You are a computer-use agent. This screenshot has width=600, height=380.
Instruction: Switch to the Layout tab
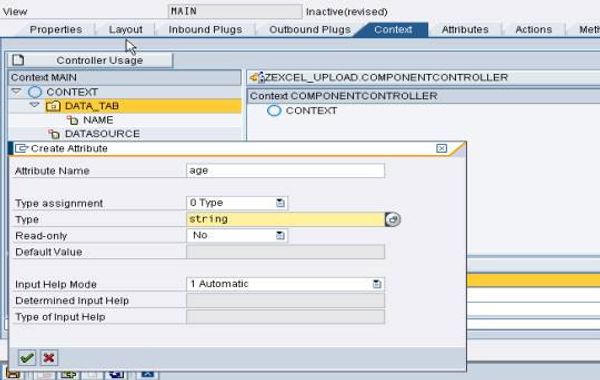(x=126, y=29)
